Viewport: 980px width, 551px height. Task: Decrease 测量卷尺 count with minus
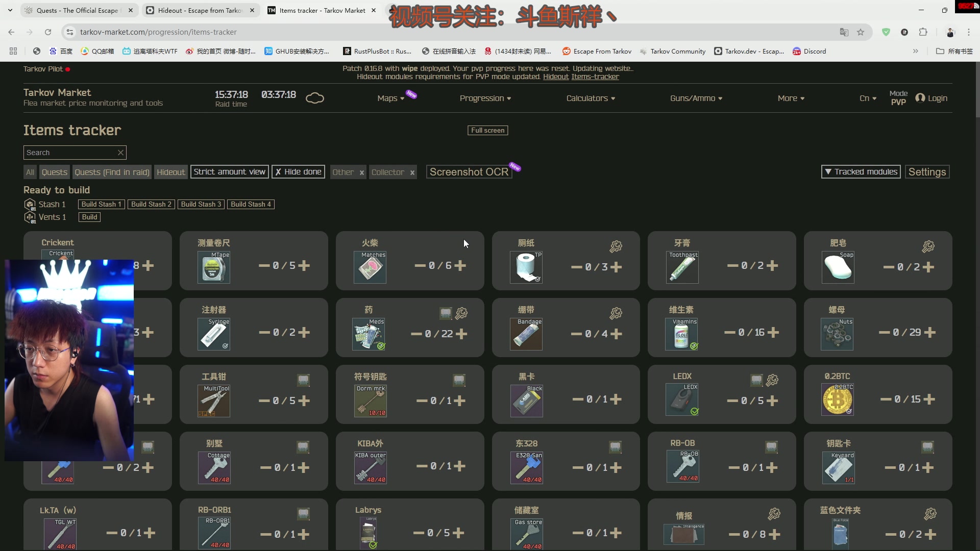[x=264, y=265]
